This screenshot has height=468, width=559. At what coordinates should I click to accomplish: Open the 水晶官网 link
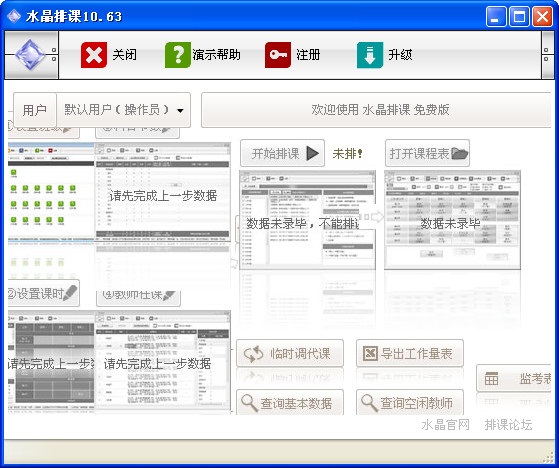[445, 425]
